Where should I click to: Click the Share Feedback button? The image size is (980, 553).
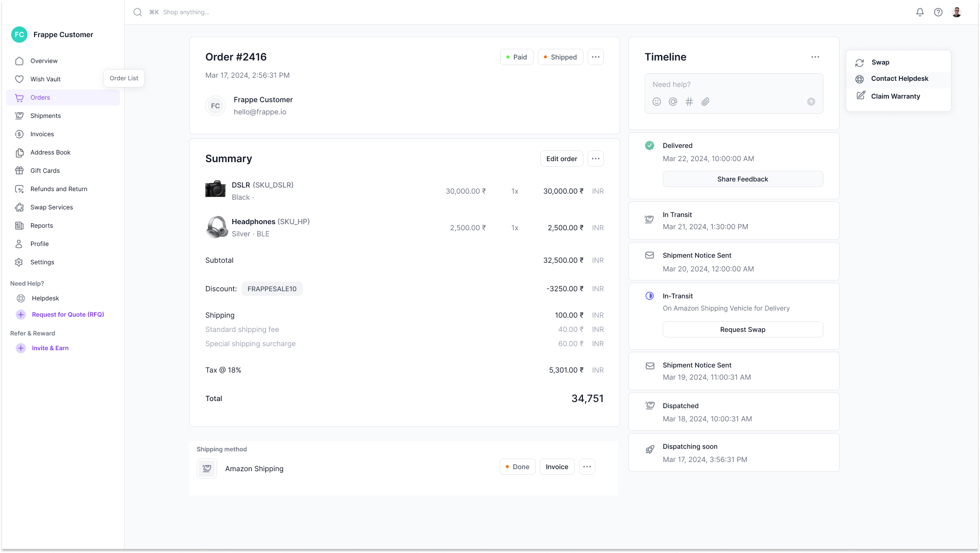pos(743,179)
